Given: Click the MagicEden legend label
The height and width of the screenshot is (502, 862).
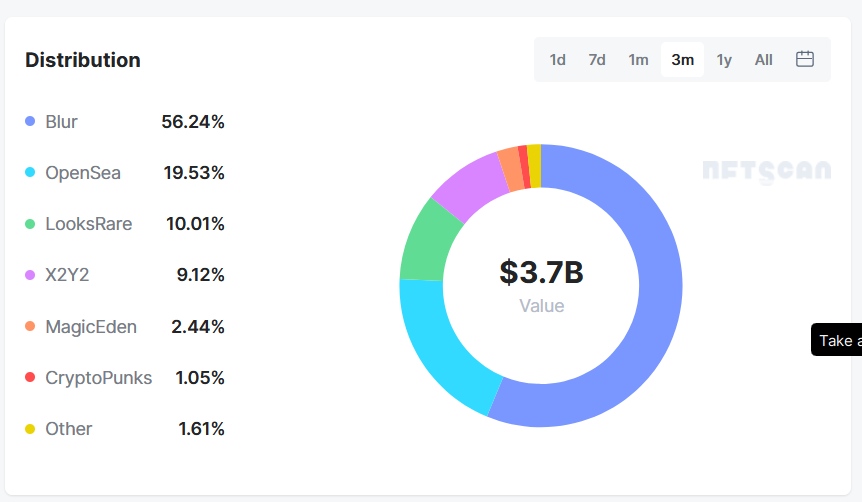Looking at the screenshot, I should (91, 327).
